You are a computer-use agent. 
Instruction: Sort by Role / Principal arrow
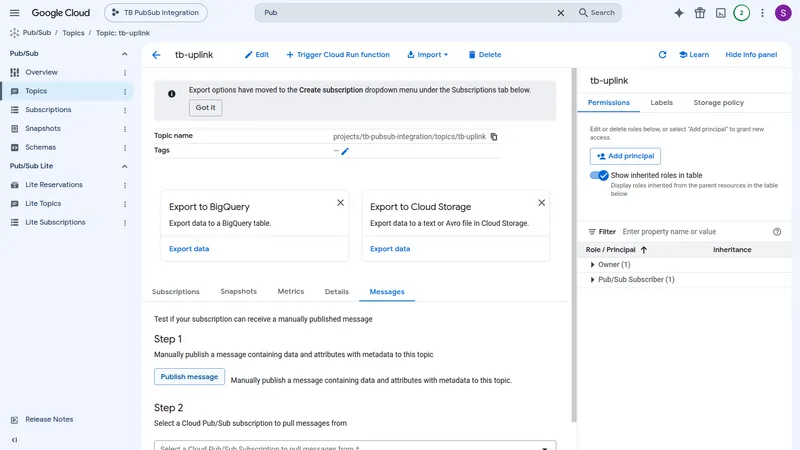pyautogui.click(x=644, y=250)
